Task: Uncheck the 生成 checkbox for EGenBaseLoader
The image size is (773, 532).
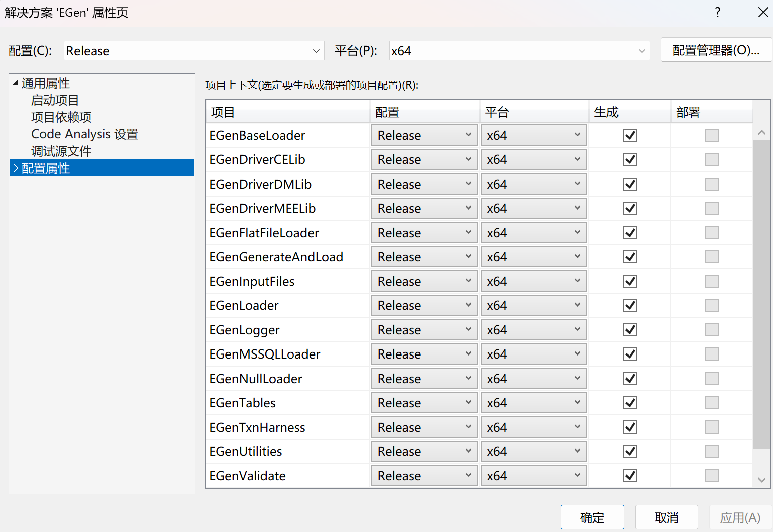Action: click(630, 135)
